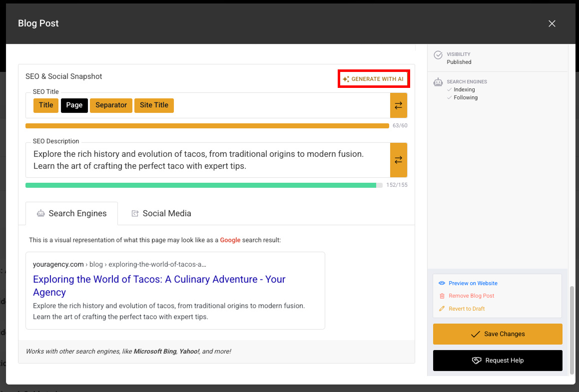
Task: Select the Separator tag in SEO Title
Action: point(111,105)
